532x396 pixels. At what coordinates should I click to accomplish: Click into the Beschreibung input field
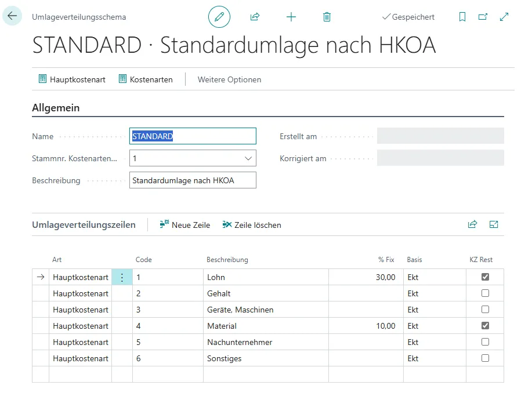pos(193,180)
